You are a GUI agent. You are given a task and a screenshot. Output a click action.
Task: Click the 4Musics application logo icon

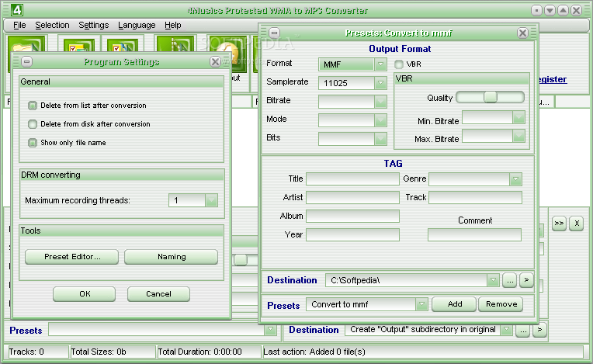[x=17, y=10]
